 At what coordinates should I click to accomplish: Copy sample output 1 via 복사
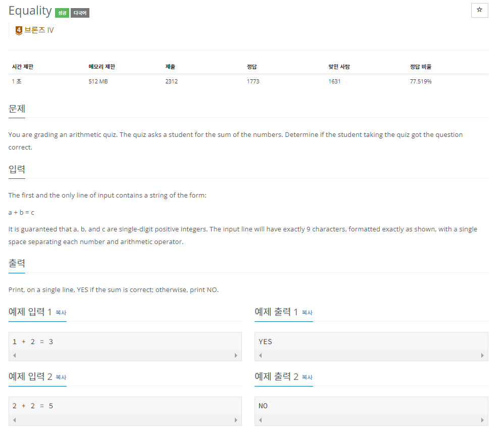307,312
